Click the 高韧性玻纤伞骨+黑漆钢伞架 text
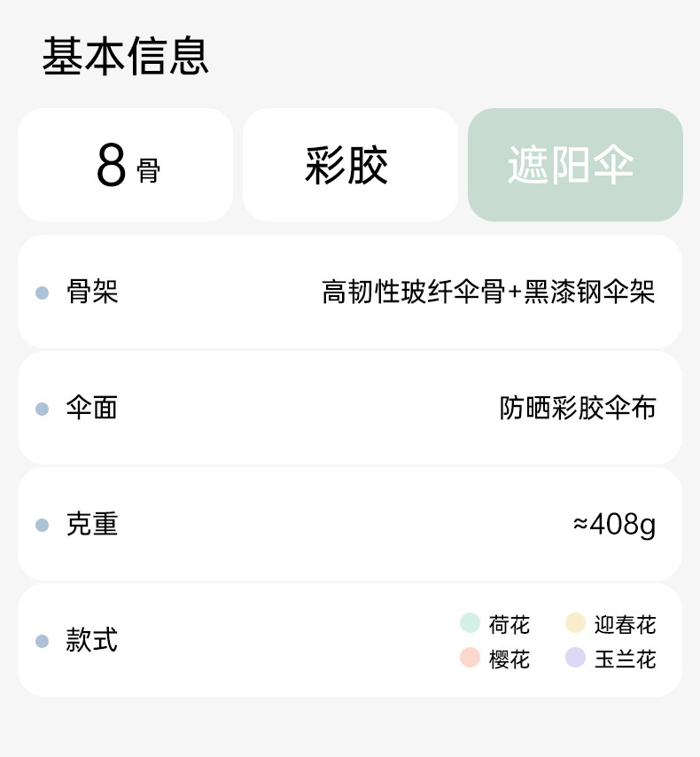This screenshot has width=700, height=757. [x=488, y=292]
